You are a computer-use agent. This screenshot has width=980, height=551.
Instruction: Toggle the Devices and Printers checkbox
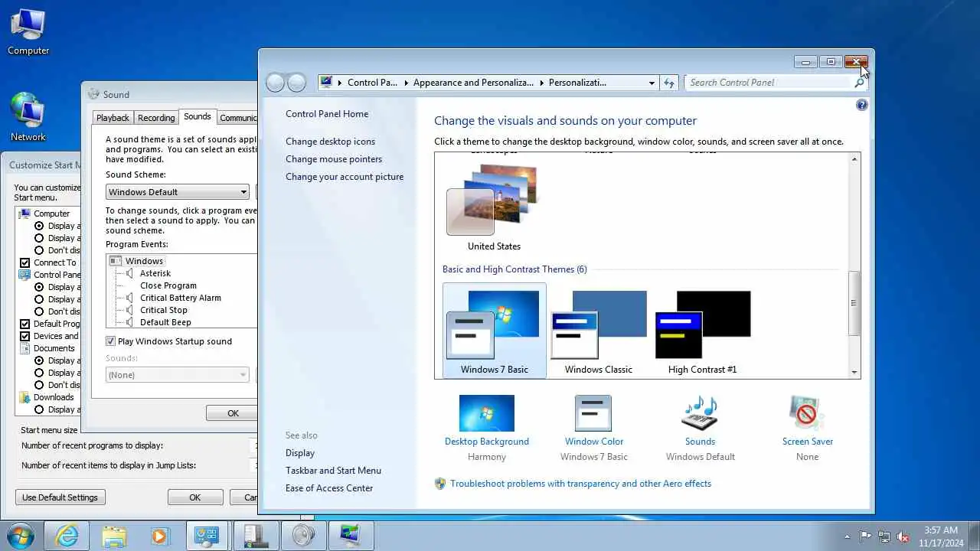click(25, 336)
